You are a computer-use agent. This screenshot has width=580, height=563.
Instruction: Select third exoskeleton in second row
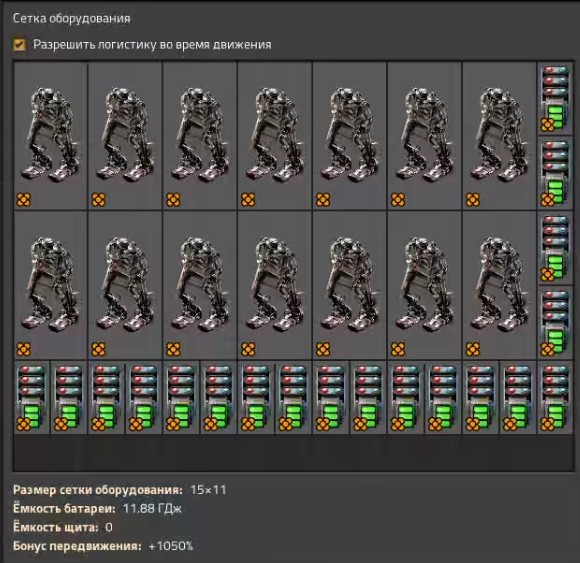[x=200, y=285]
